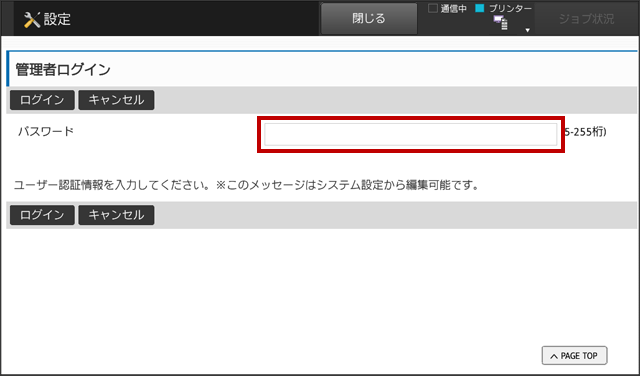The image size is (640, 376).
Task: Click the lower キャンセル button
Action: click(x=116, y=215)
